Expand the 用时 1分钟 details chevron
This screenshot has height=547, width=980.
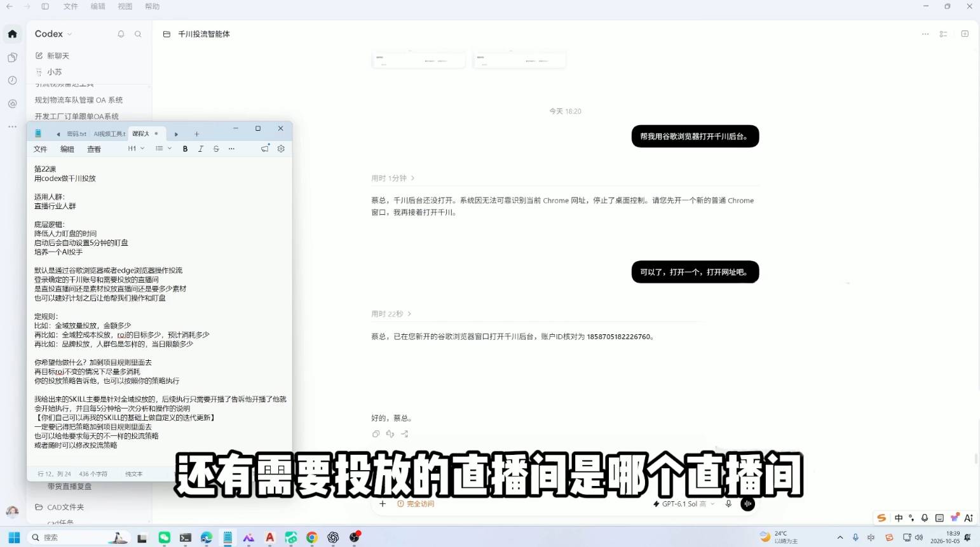pos(412,178)
